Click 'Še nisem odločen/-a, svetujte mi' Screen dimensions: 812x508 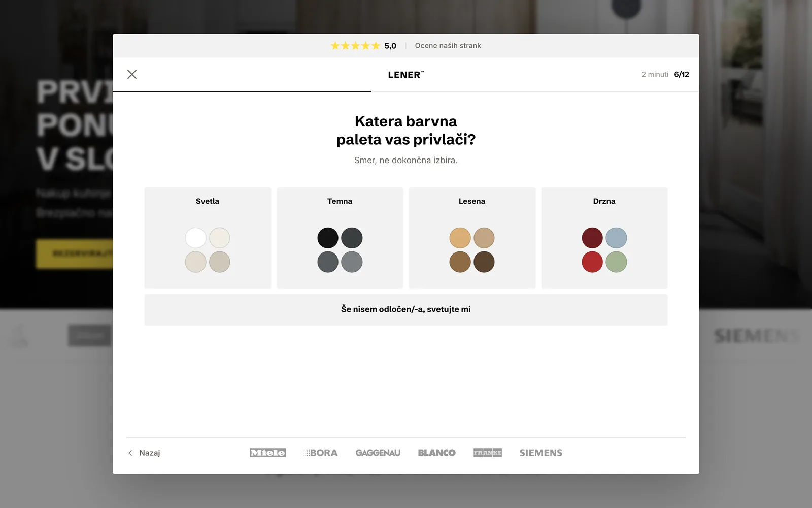[406, 309]
